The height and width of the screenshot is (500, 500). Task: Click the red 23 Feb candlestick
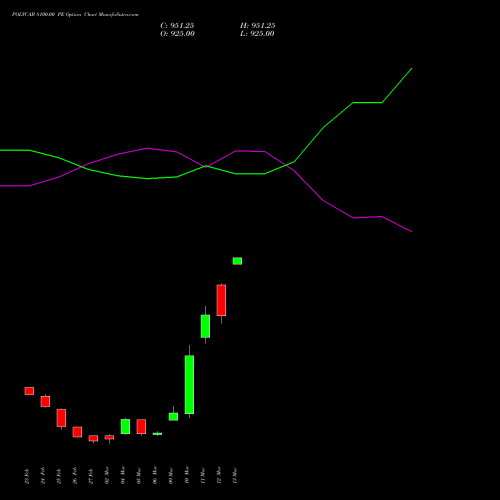(29, 391)
